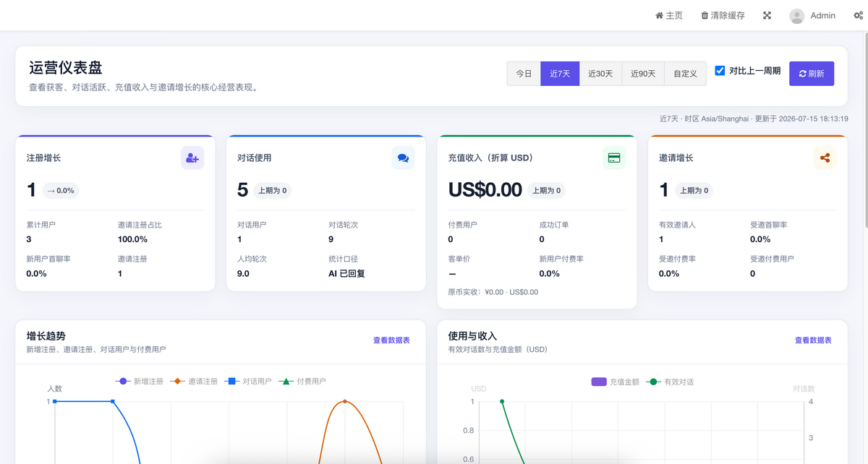Image resolution: width=868 pixels, height=464 pixels.
Task: Click the 刷新 refresh button
Action: 812,74
